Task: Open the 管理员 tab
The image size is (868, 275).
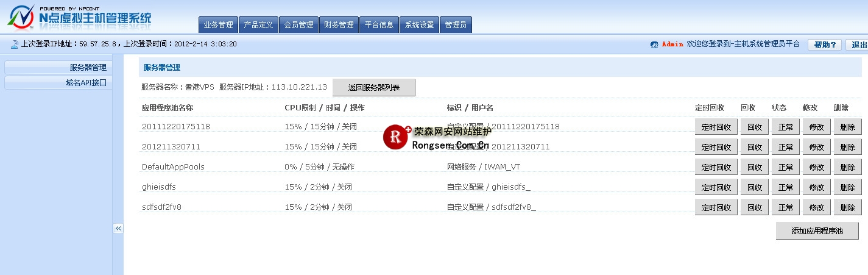Action: point(455,25)
